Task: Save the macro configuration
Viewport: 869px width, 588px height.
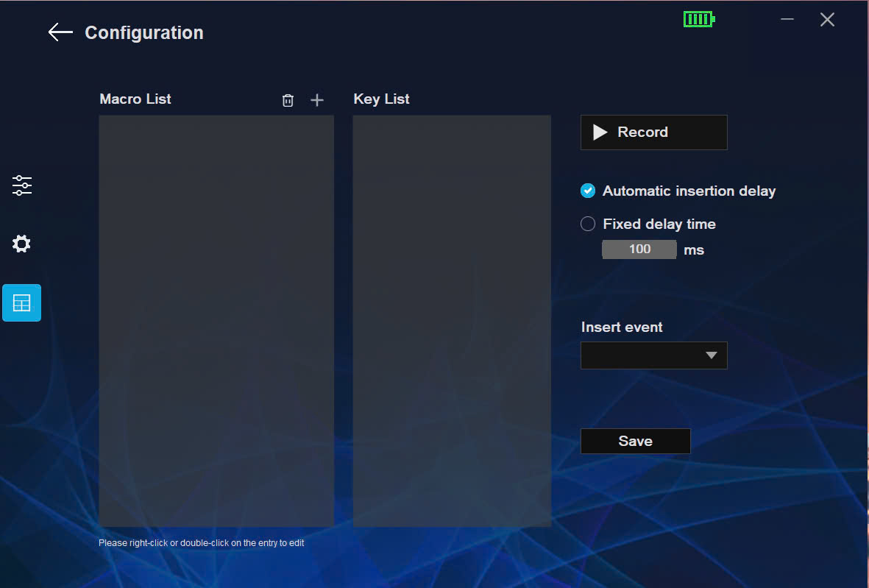Action: pos(636,441)
